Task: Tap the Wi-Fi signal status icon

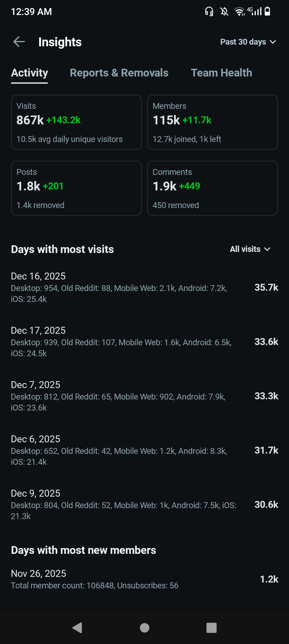Action: 239,11
